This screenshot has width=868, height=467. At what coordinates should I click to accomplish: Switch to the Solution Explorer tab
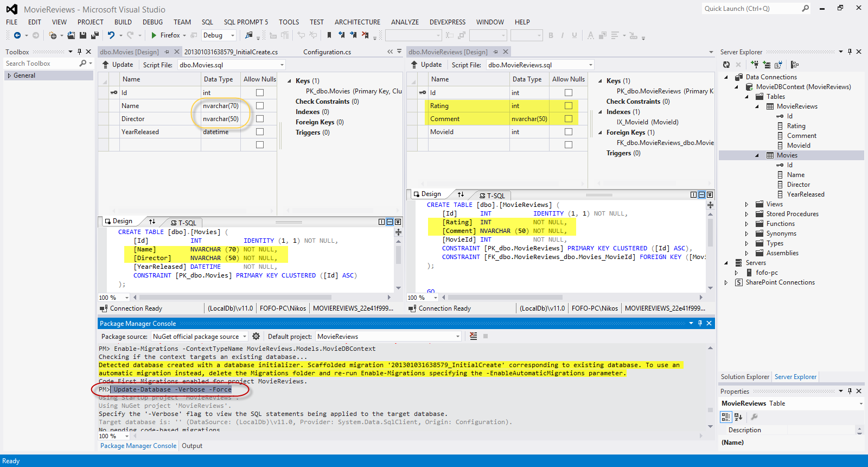coord(745,377)
